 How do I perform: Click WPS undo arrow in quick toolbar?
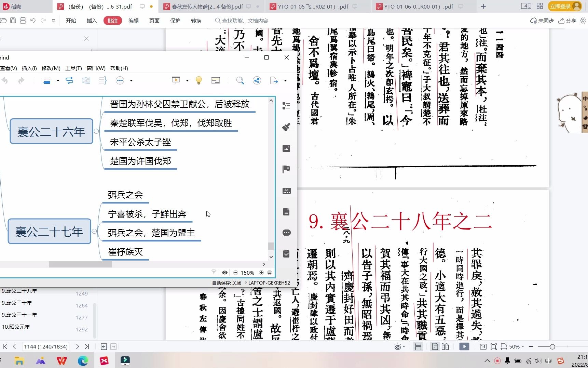click(x=33, y=21)
